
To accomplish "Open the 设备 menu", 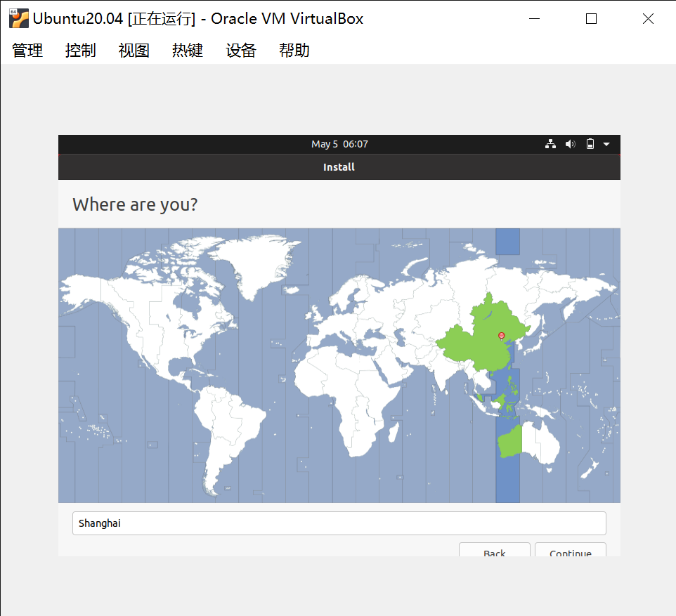I will tap(241, 51).
